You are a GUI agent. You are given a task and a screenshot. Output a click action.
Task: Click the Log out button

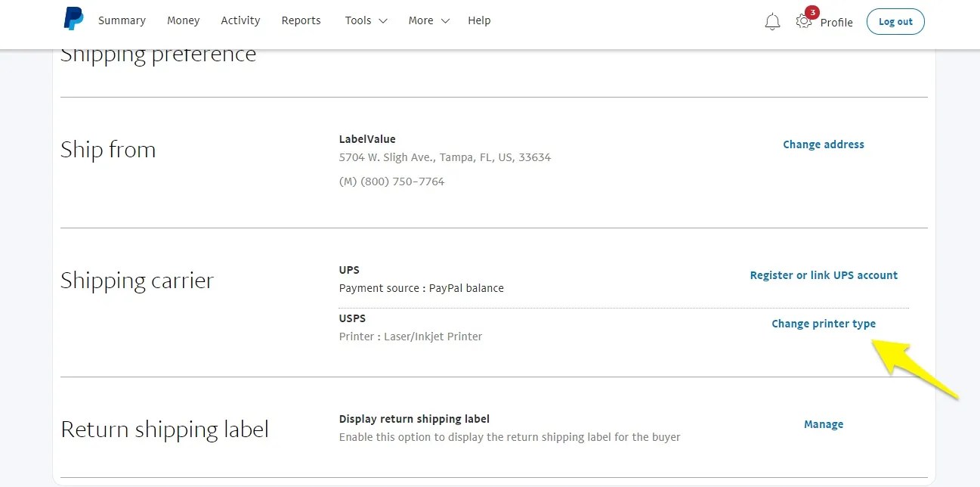tap(895, 21)
